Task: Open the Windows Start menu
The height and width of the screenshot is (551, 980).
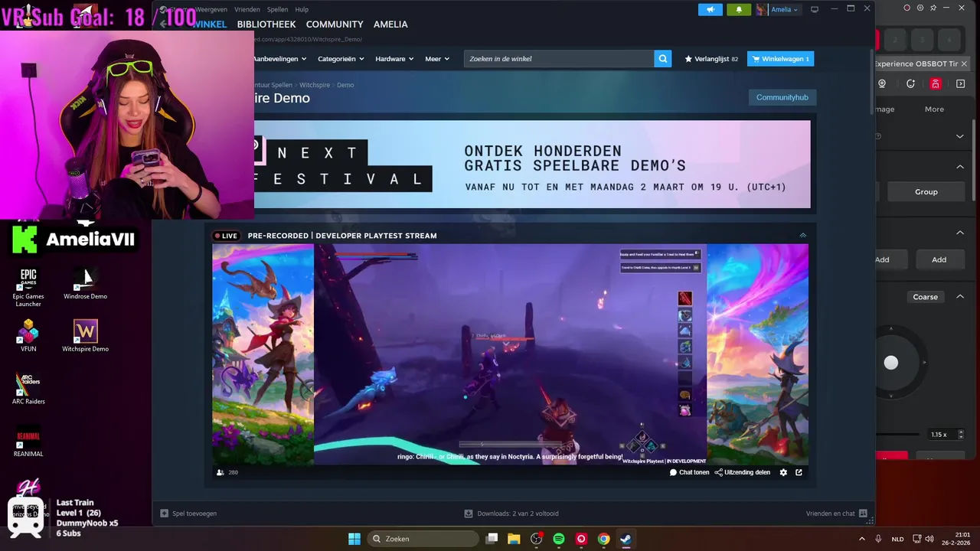Action: point(354,539)
